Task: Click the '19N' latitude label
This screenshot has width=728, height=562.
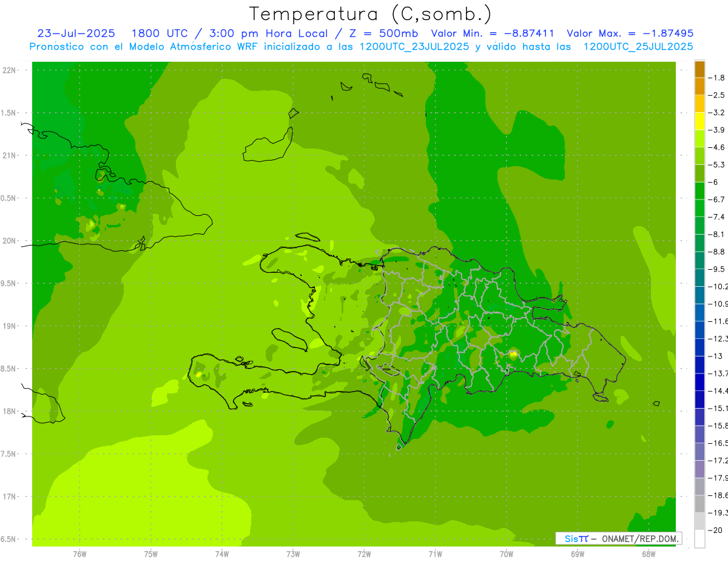Action: click(9, 326)
